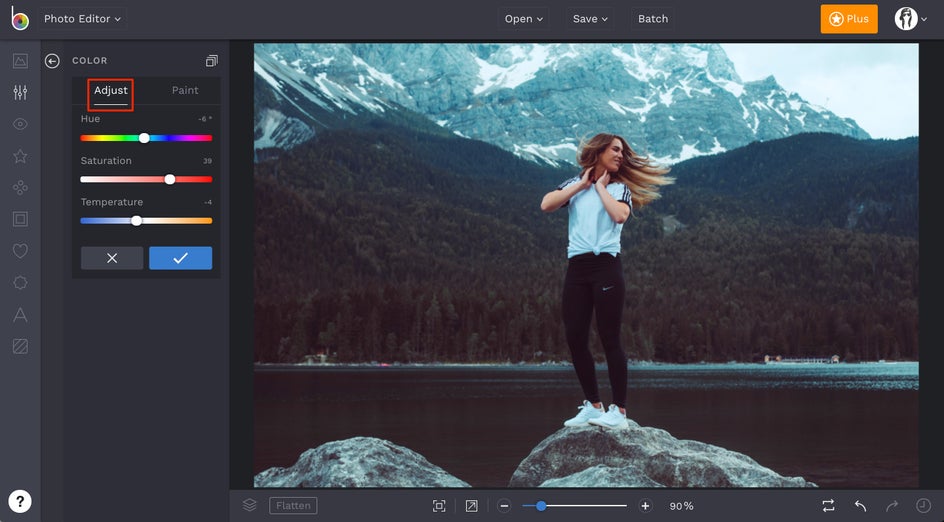Expand the Open menu
Screen dimensions: 944x522
click(524, 19)
